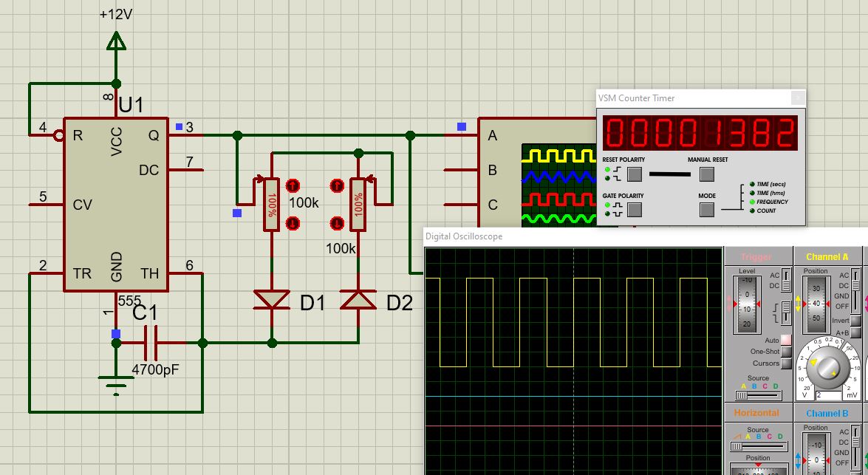Select the +12V power terminal arrow
Viewport: 868px width, 475px height.
click(115, 41)
